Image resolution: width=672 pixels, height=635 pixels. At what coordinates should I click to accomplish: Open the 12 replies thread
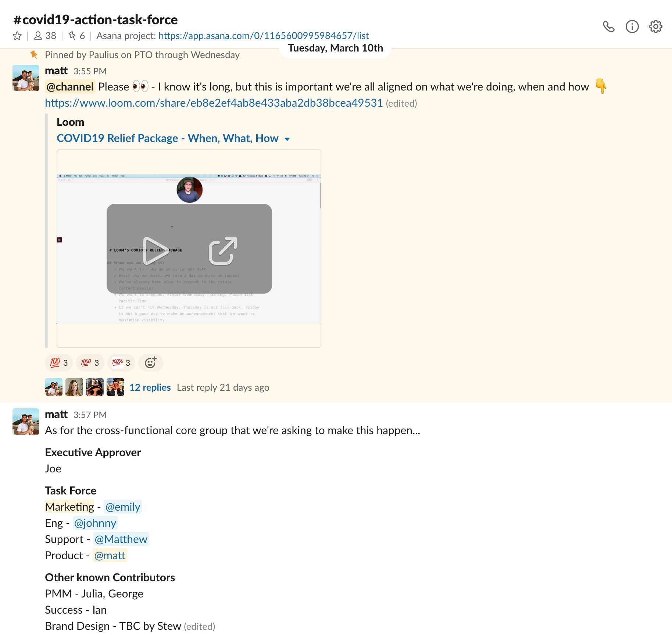click(150, 387)
